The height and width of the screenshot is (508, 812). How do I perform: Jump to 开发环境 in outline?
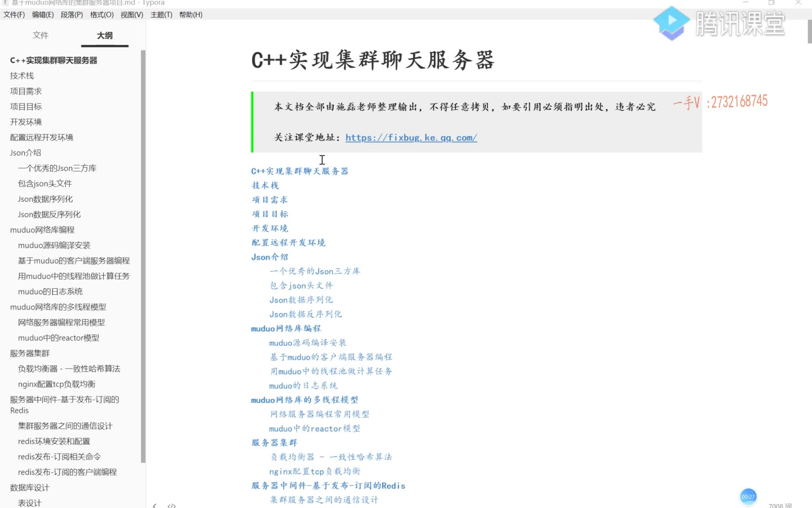(26, 122)
